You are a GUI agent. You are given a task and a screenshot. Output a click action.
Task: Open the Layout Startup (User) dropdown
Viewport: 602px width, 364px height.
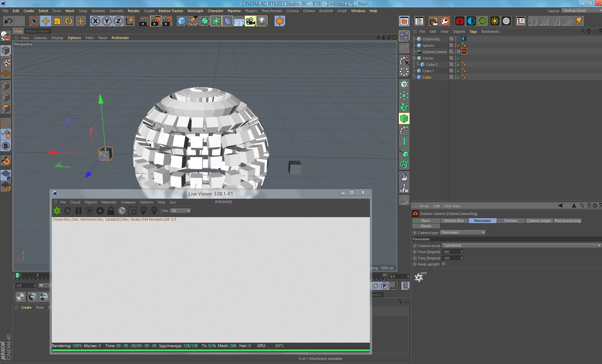coord(581,10)
